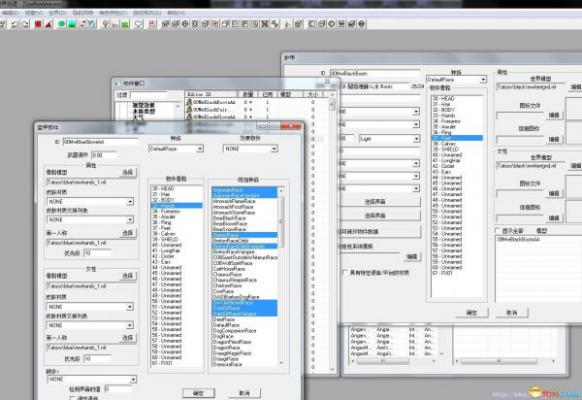
Task: Click the black X-shaped toolbar icon
Action: click(x=265, y=24)
